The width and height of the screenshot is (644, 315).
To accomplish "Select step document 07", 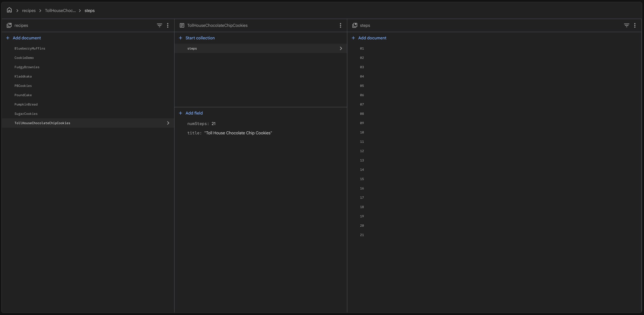I will click(362, 104).
